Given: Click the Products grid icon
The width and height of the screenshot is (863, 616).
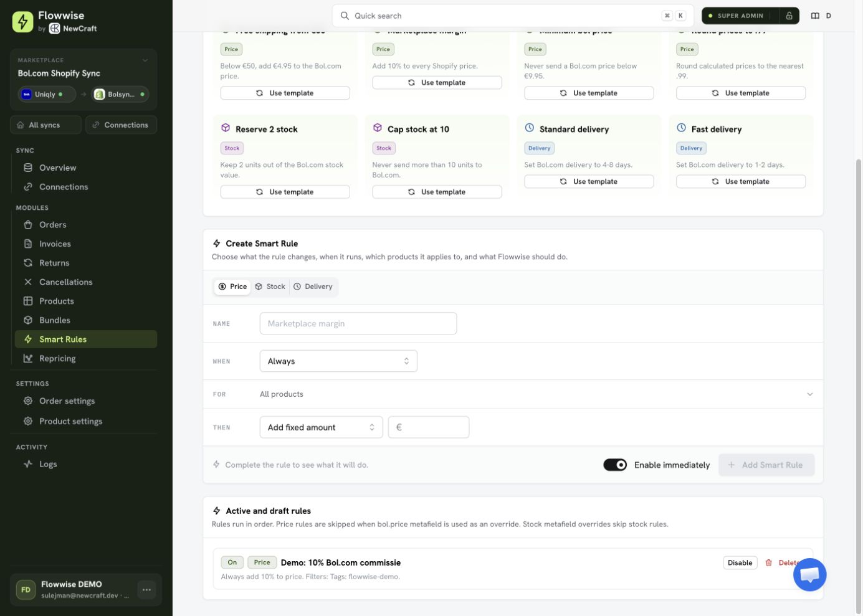Looking at the screenshot, I should click(x=28, y=301).
